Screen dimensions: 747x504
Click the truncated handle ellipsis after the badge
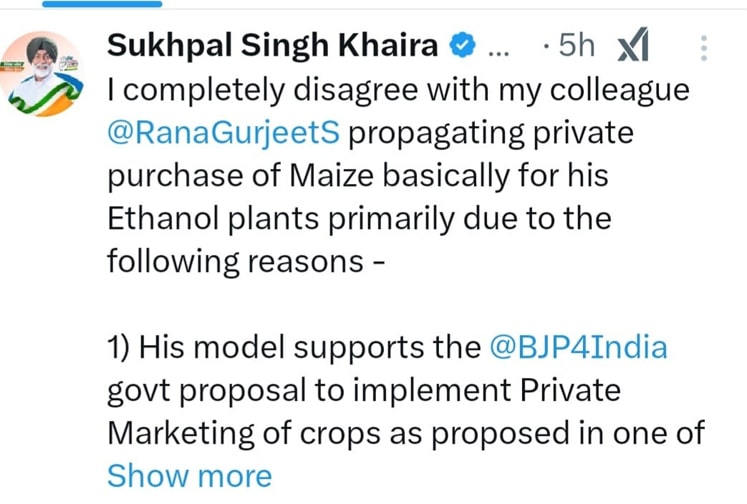pyautogui.click(x=496, y=45)
